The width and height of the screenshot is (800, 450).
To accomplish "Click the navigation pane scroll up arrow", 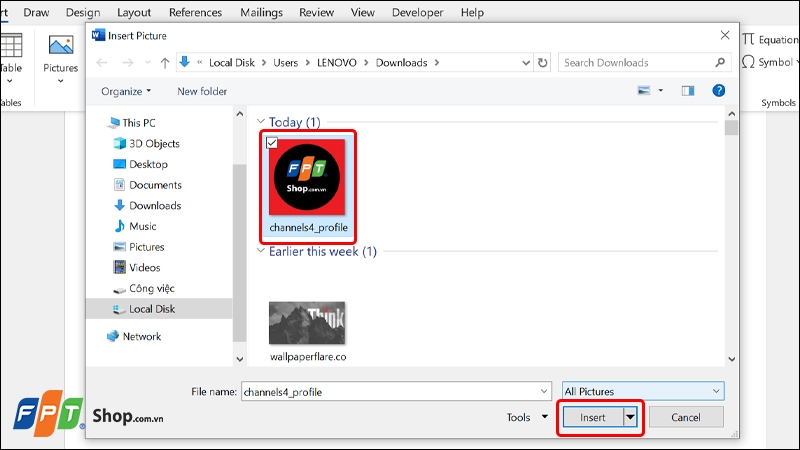I will pyautogui.click(x=240, y=114).
